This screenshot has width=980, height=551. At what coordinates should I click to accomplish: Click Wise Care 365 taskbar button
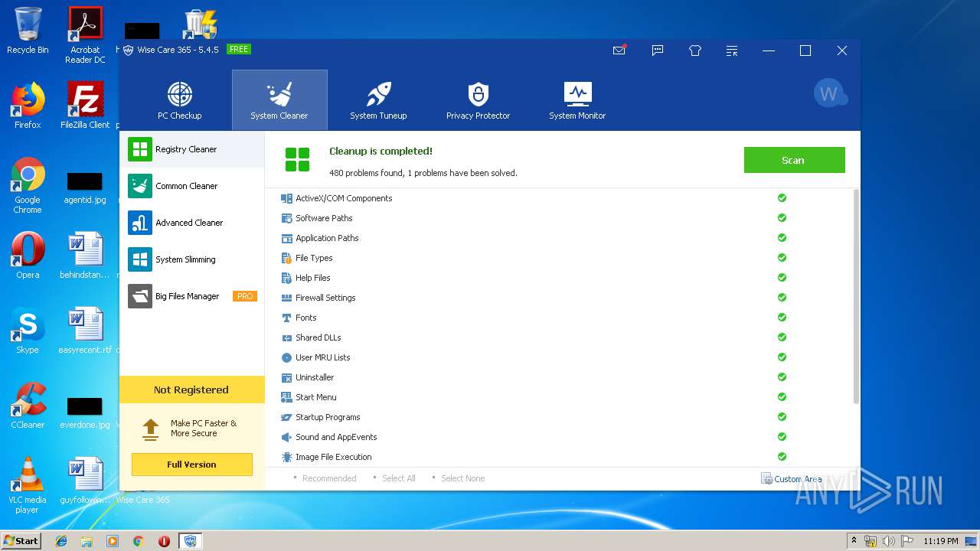tap(191, 541)
